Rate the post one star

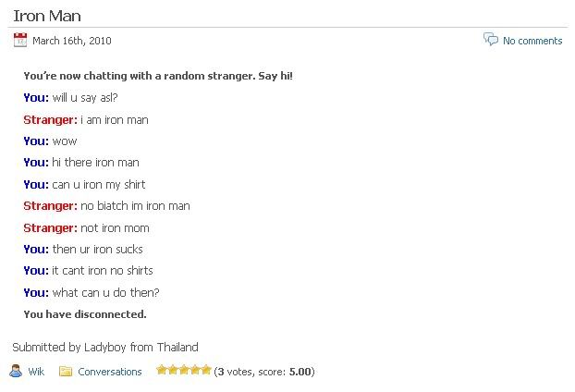coord(162,370)
